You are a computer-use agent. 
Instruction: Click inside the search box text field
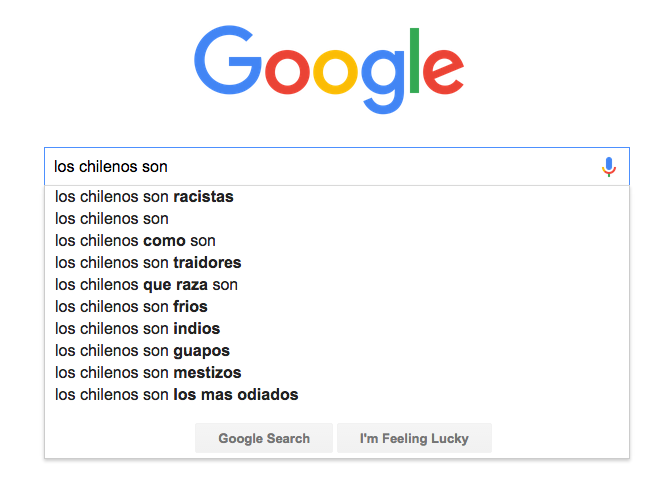pyautogui.click(x=325, y=167)
